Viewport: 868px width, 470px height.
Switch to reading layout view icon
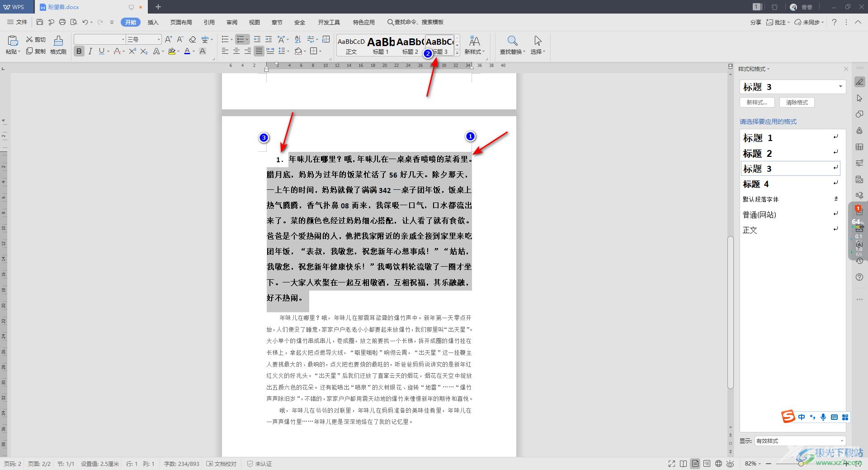[x=684, y=464]
